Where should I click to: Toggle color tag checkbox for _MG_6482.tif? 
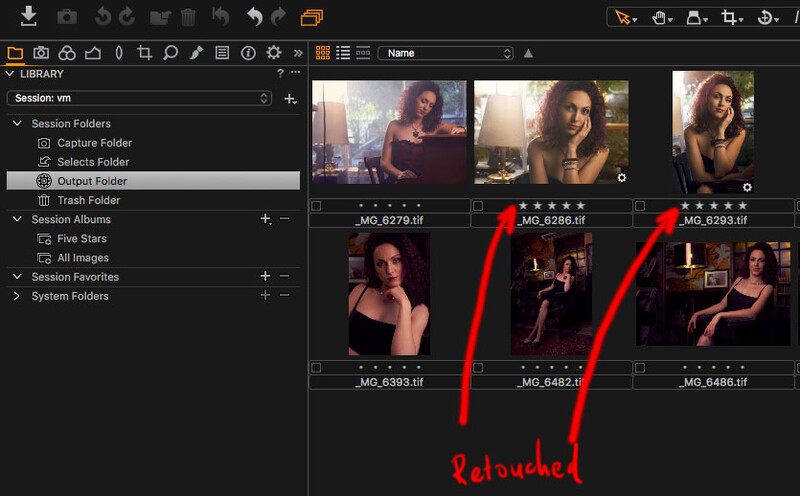pyautogui.click(x=478, y=367)
